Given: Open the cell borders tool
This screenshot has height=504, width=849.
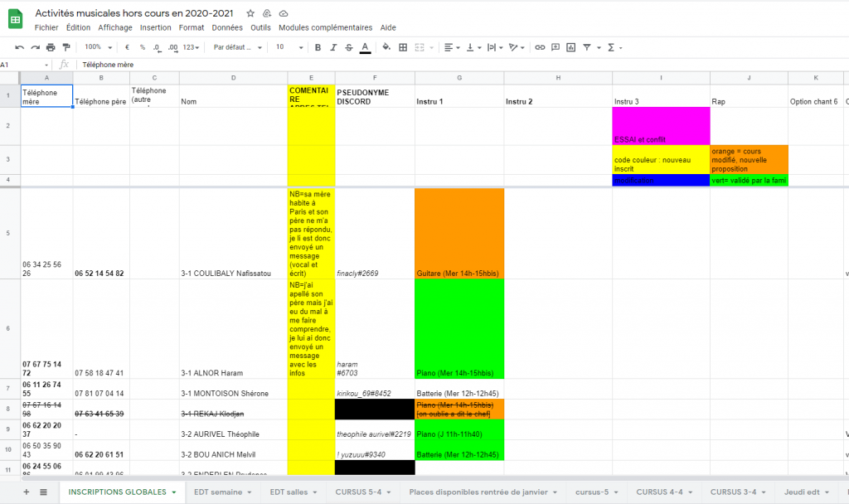Looking at the screenshot, I should [403, 47].
